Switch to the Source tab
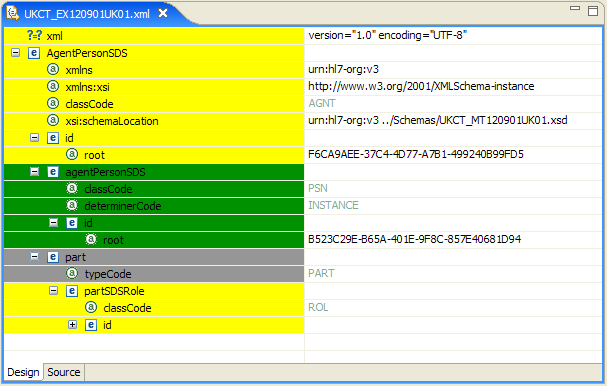 pos(64,372)
